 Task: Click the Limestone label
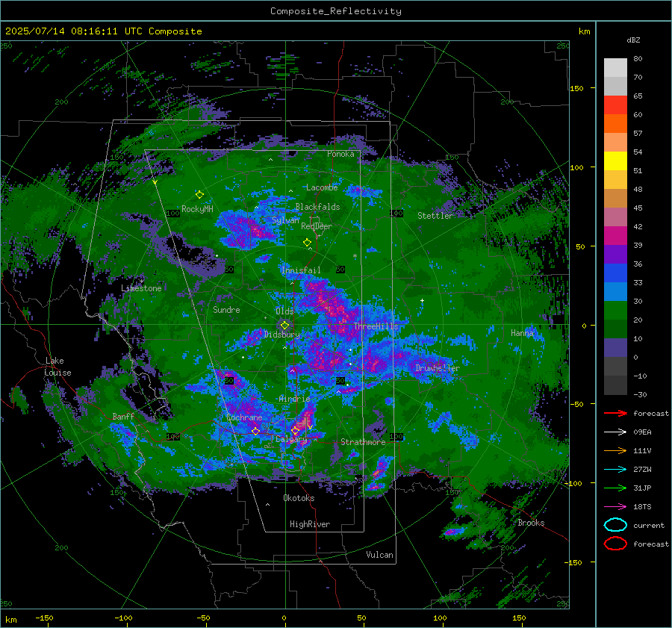pyautogui.click(x=141, y=288)
